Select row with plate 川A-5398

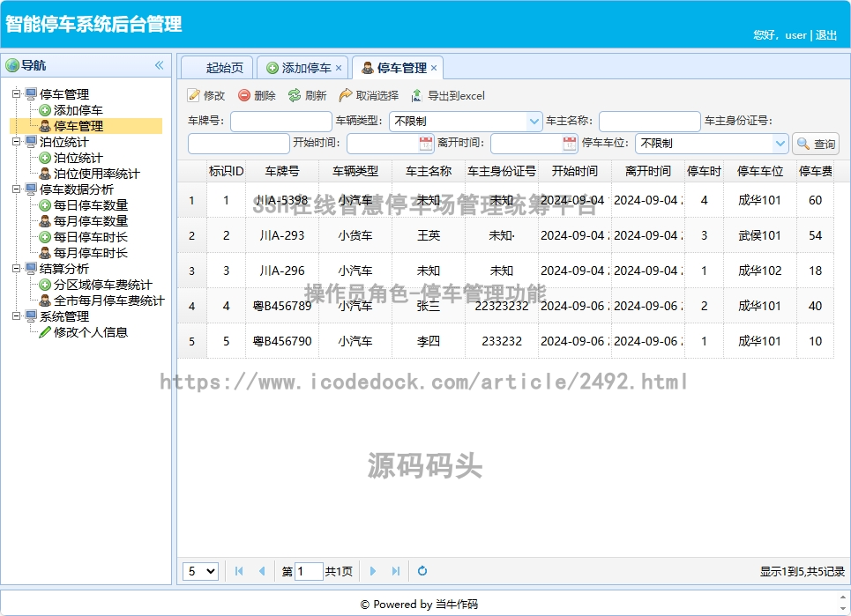[x=505, y=200]
